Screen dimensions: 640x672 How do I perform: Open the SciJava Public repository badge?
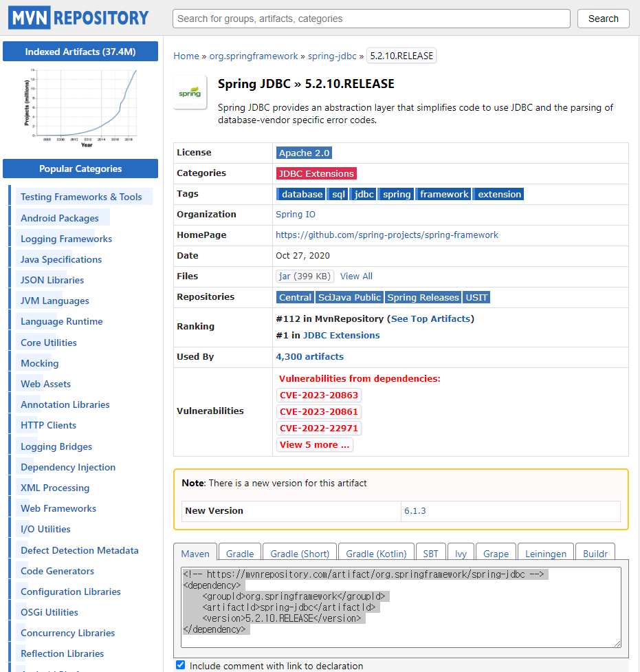click(349, 297)
